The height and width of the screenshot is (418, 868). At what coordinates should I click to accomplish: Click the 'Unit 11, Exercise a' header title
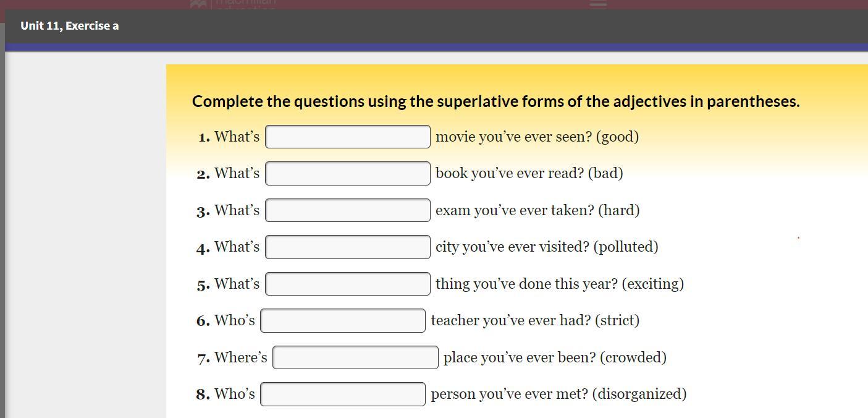coord(69,26)
